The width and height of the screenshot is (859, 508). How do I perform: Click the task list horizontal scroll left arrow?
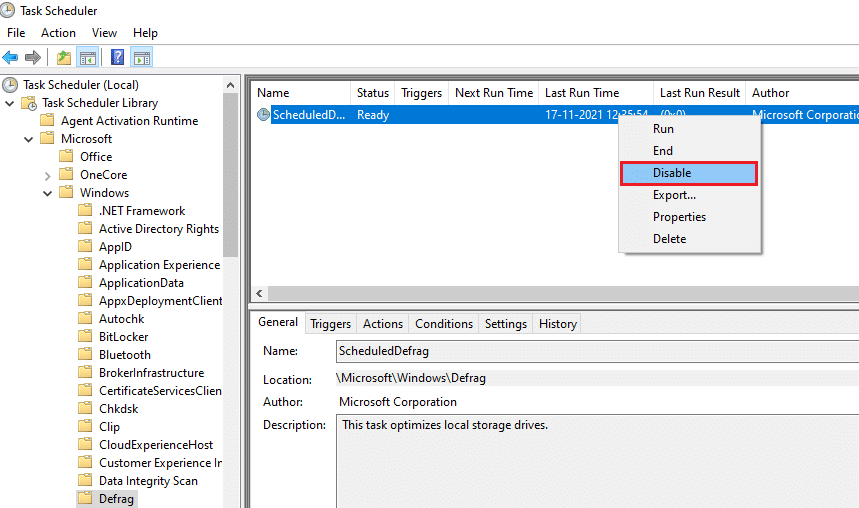click(x=260, y=294)
